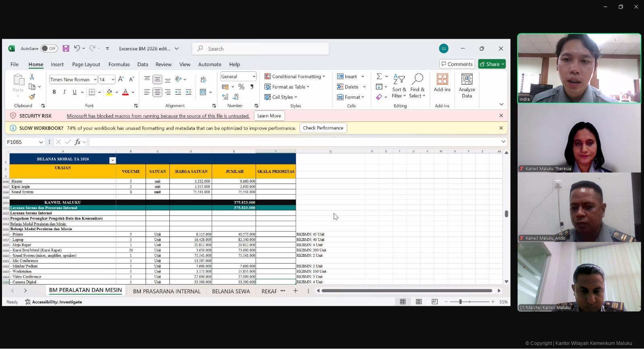Click the Format Painter brush icon
Image resolution: width=644 pixels, height=349 pixels.
[x=32, y=97]
